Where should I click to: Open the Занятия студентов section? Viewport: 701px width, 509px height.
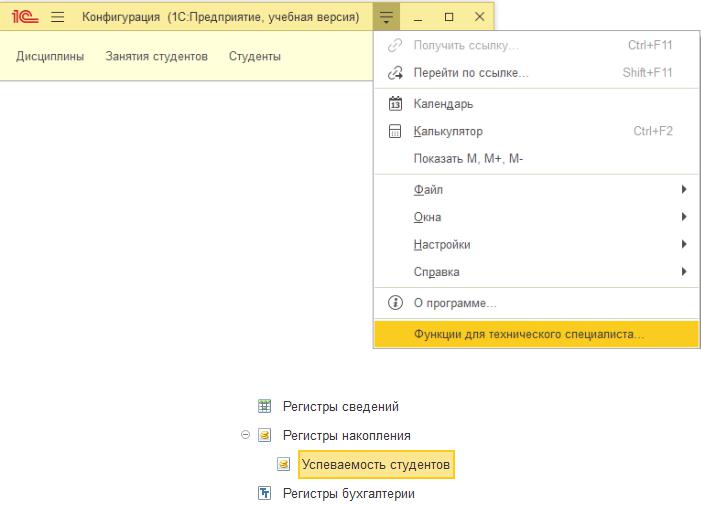(x=156, y=56)
